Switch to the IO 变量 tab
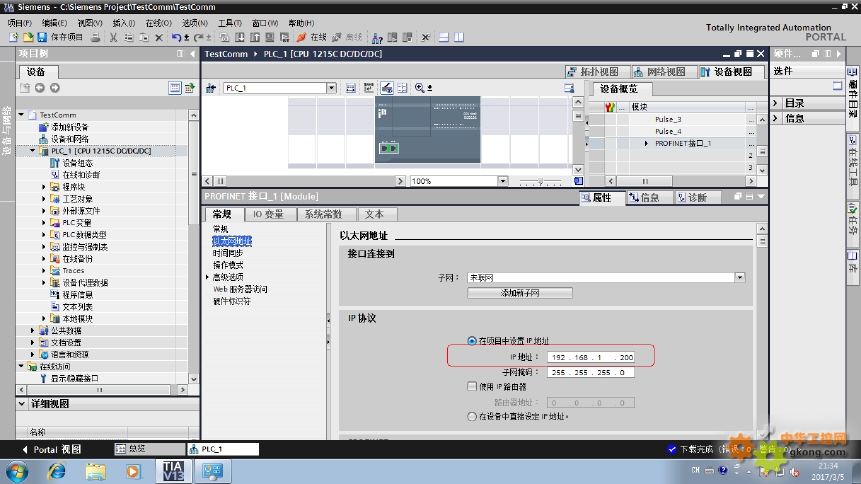Viewport: 861px width, 484px height. 268,214
